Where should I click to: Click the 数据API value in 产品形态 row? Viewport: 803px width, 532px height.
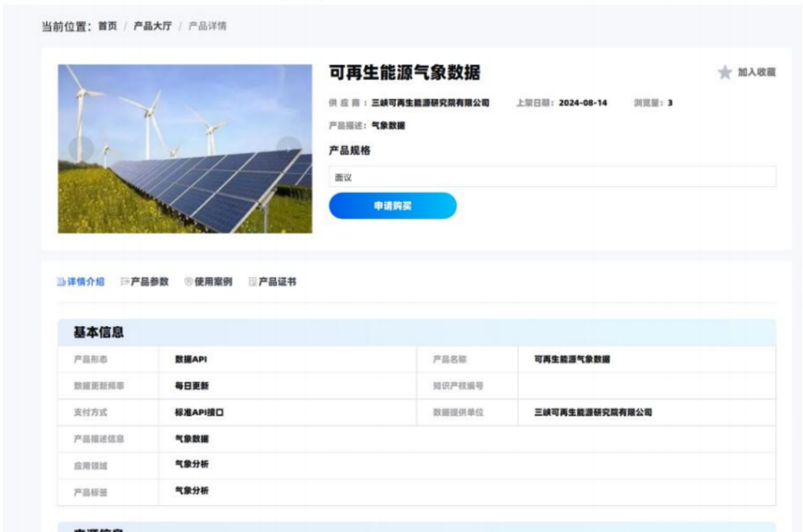[186, 359]
